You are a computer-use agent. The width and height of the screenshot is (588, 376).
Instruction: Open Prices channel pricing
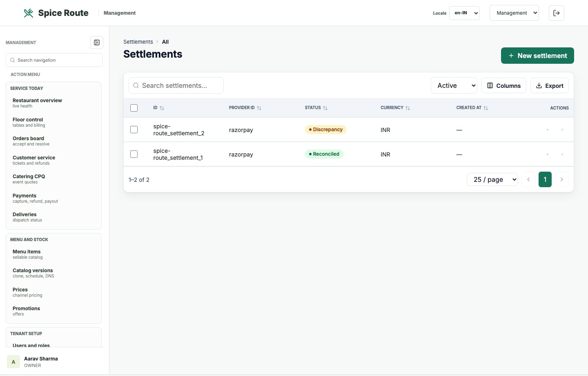pos(53,292)
